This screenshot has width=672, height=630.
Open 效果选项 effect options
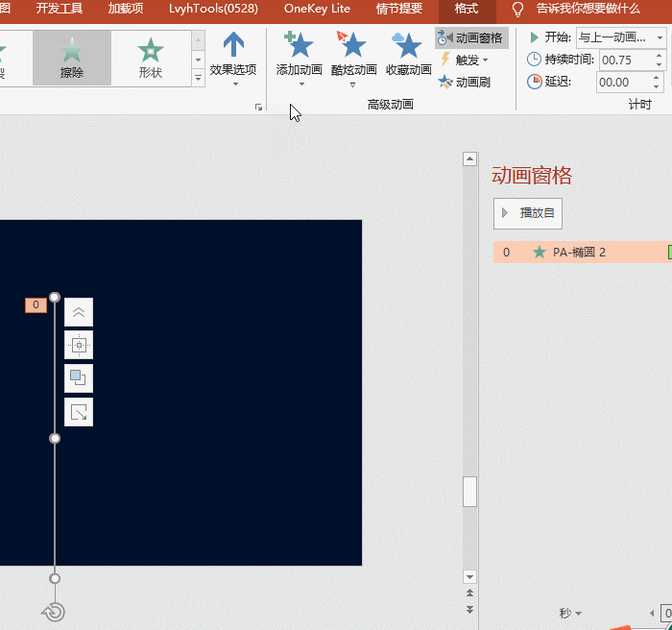click(233, 59)
